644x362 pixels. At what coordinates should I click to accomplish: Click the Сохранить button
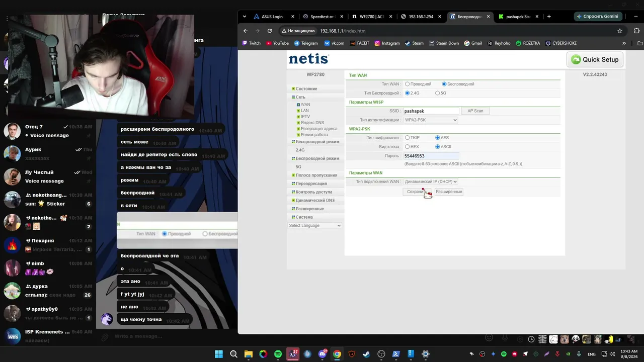pos(417,192)
